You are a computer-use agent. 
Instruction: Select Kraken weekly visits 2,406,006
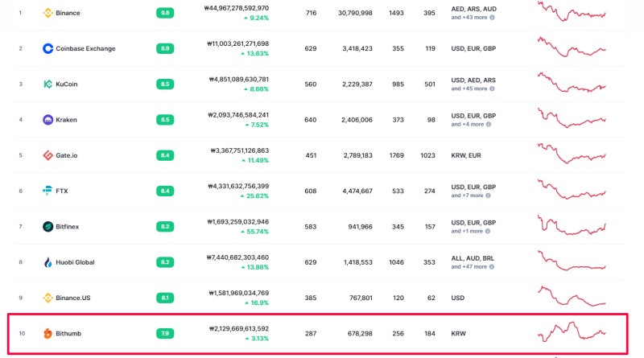357,120
